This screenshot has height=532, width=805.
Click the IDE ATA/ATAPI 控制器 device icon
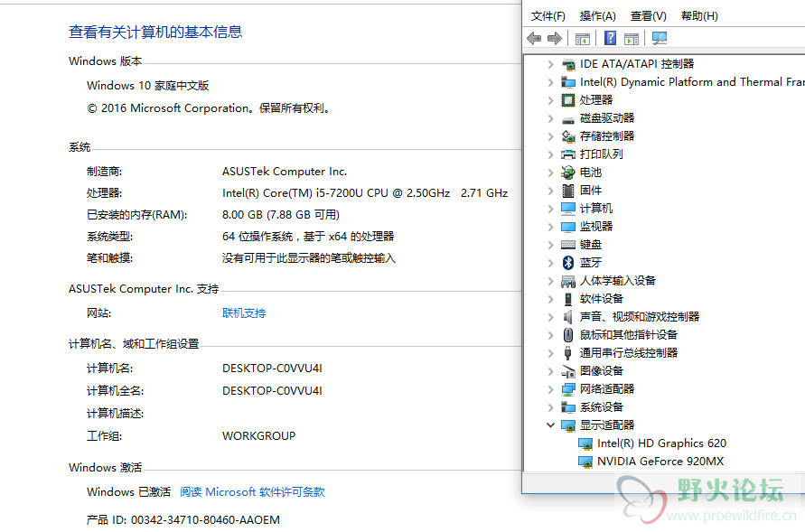coord(567,64)
